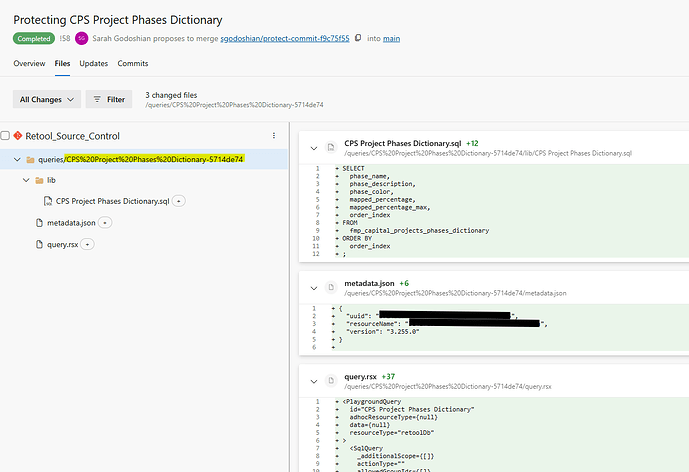Screen dimensions: 689x472
Task: Collapse the queries folder in the file tree
Action: (x=17, y=159)
